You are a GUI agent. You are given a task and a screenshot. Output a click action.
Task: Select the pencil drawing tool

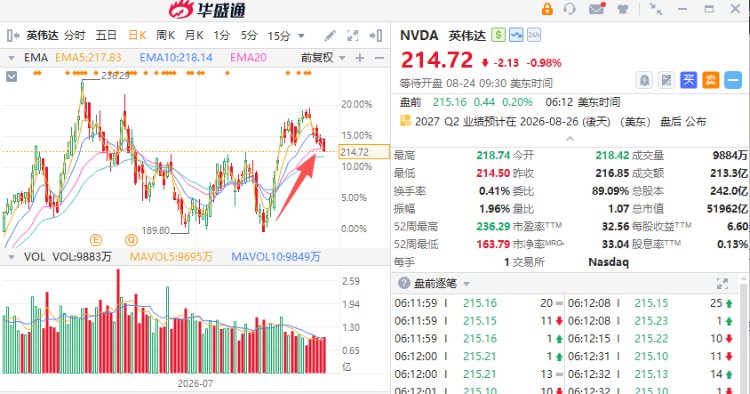tap(330, 35)
